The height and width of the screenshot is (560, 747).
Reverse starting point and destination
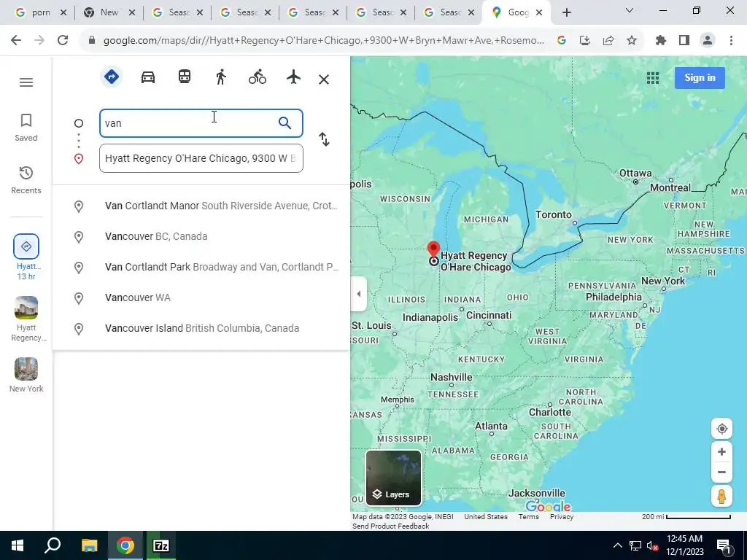point(324,139)
